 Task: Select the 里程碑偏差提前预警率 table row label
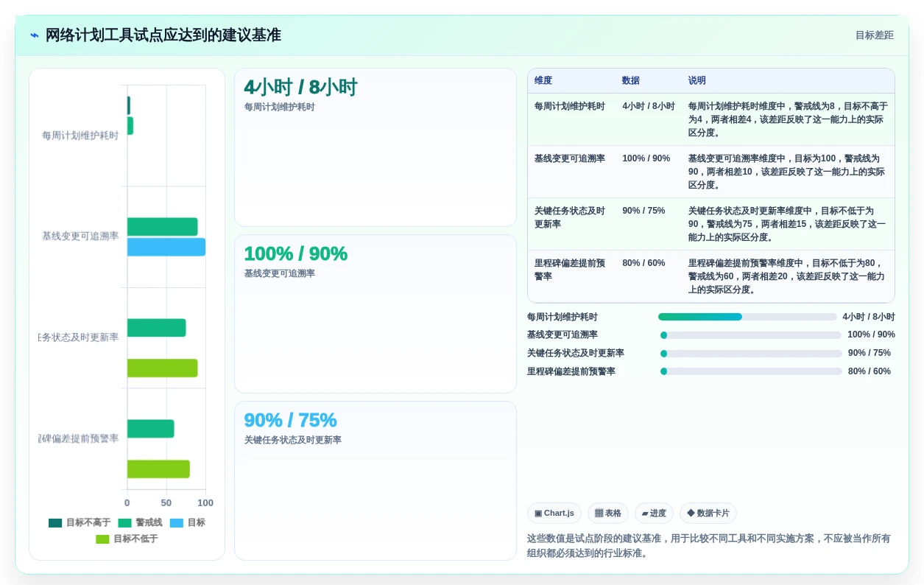point(570,270)
